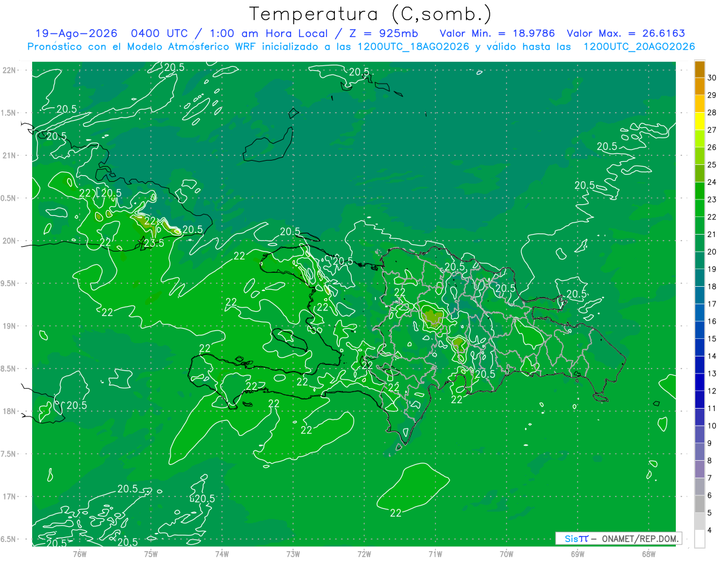Screen dimensions: 728x562
Task: Click the legend value label '17'
Action: (x=712, y=304)
